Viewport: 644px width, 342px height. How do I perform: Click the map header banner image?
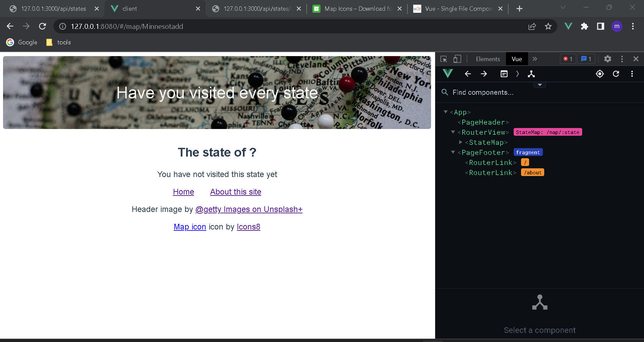coord(217,92)
